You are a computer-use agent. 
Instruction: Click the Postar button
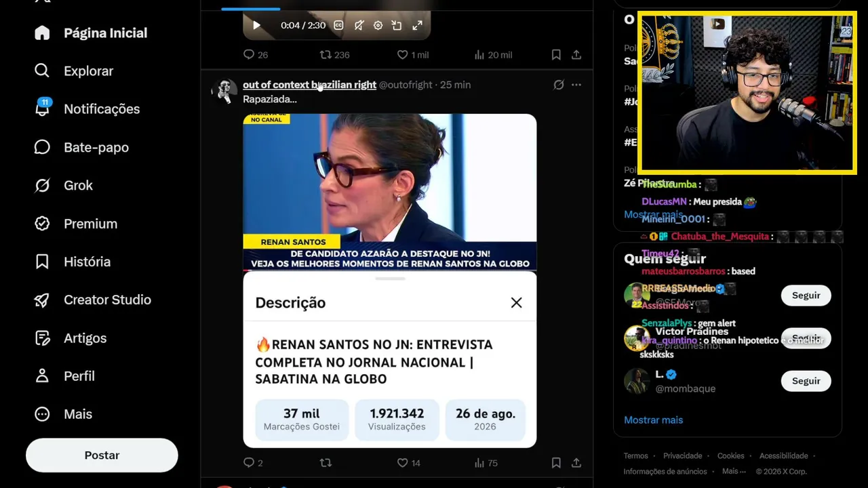[x=102, y=455]
